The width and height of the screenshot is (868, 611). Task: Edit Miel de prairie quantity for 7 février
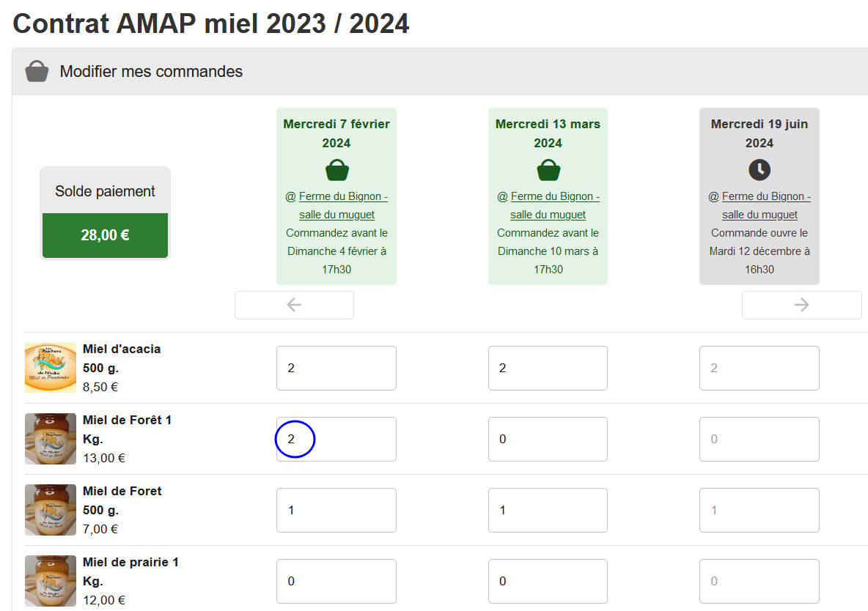click(336, 581)
